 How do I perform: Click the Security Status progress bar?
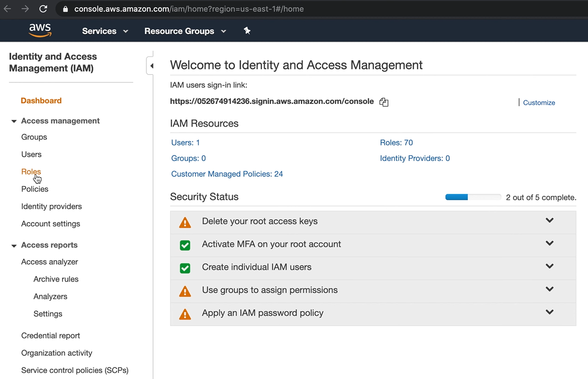[473, 197]
